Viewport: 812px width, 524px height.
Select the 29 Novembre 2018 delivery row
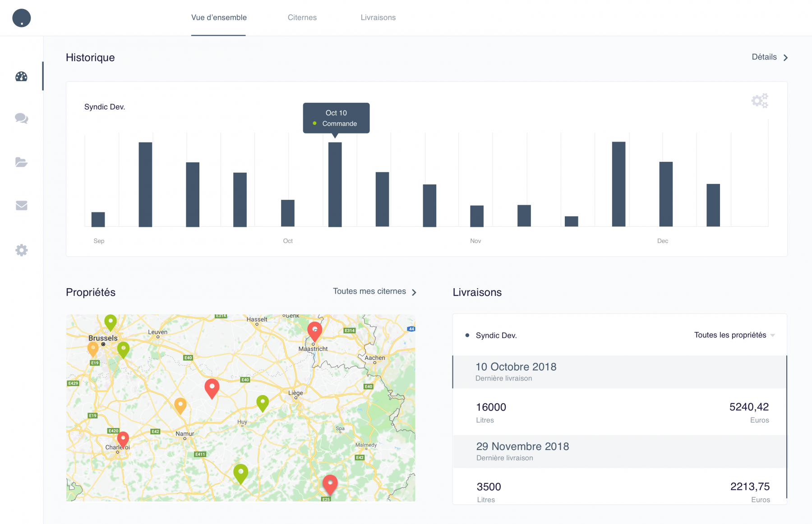point(619,451)
